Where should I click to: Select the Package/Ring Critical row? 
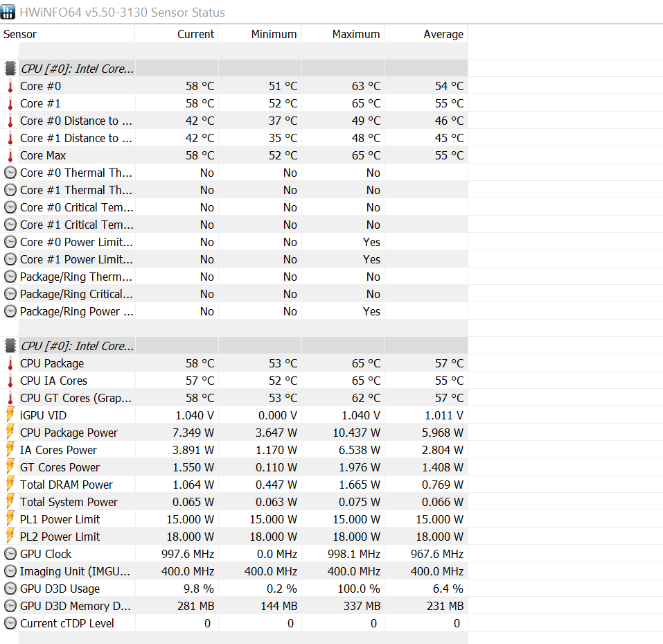pos(234,294)
